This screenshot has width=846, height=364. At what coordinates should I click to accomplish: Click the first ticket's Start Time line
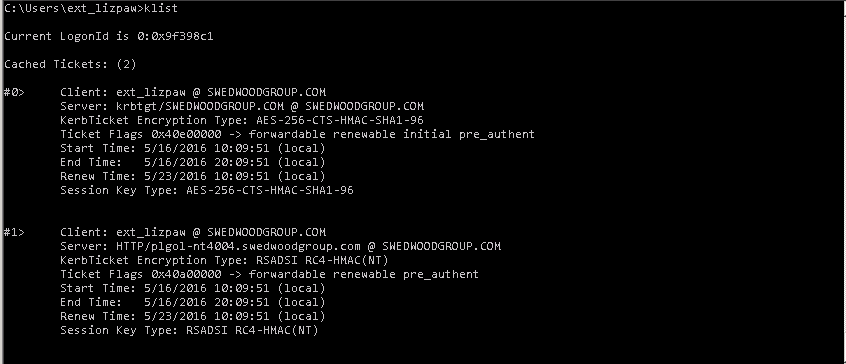pyautogui.click(x=193, y=148)
